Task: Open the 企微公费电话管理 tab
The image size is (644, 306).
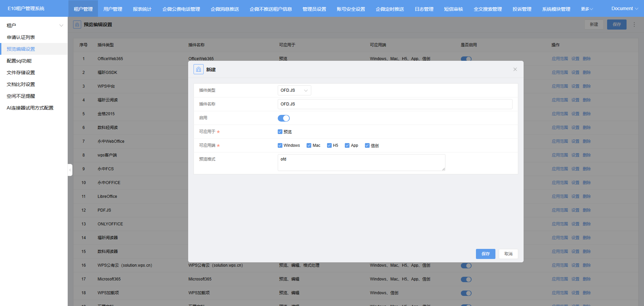Action: point(181,9)
